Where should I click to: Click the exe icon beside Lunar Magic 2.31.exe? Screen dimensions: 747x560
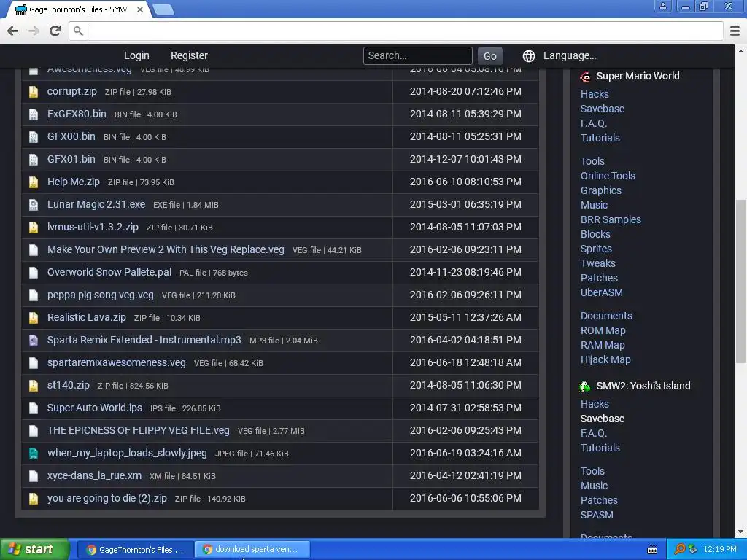(34, 205)
